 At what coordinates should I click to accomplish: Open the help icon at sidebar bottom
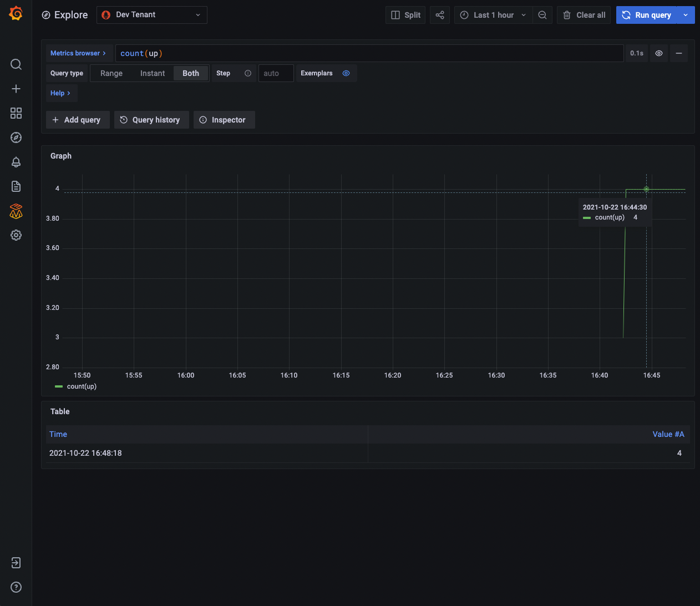[x=16, y=587]
